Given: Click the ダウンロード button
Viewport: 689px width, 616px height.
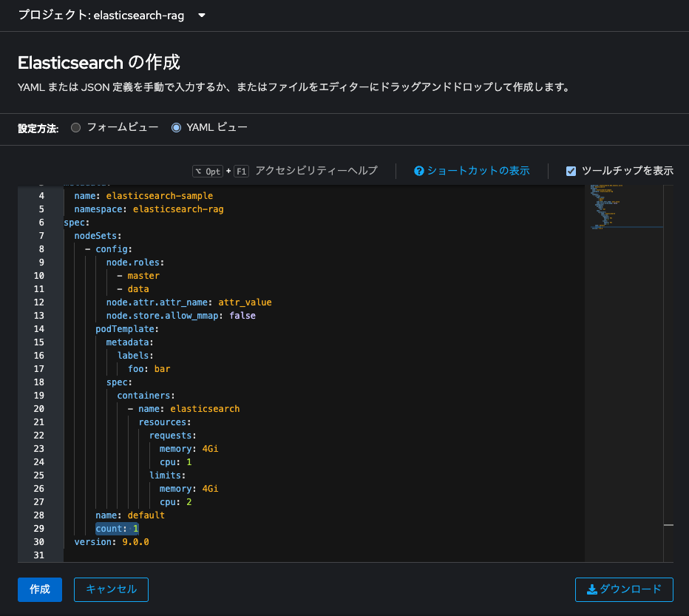Looking at the screenshot, I should [x=624, y=589].
